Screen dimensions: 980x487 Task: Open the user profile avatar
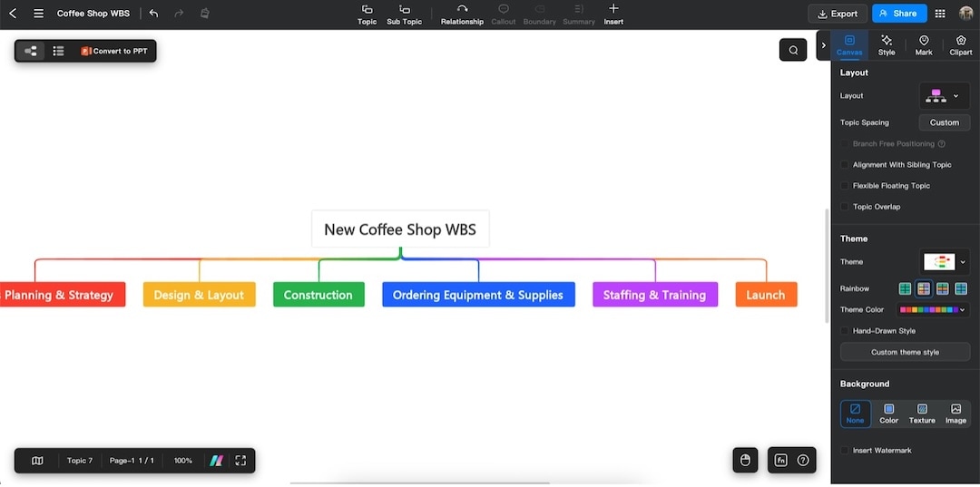pos(966,13)
